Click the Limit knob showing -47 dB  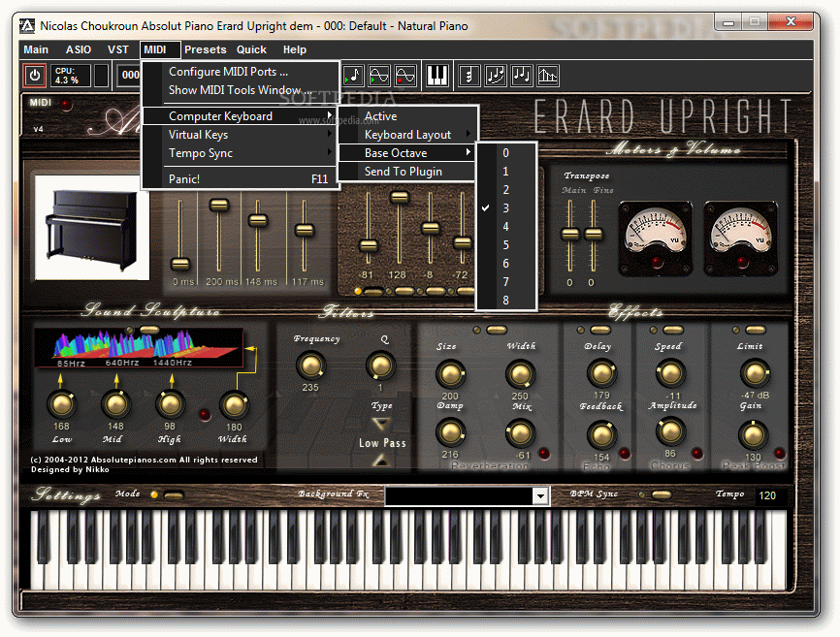click(755, 373)
